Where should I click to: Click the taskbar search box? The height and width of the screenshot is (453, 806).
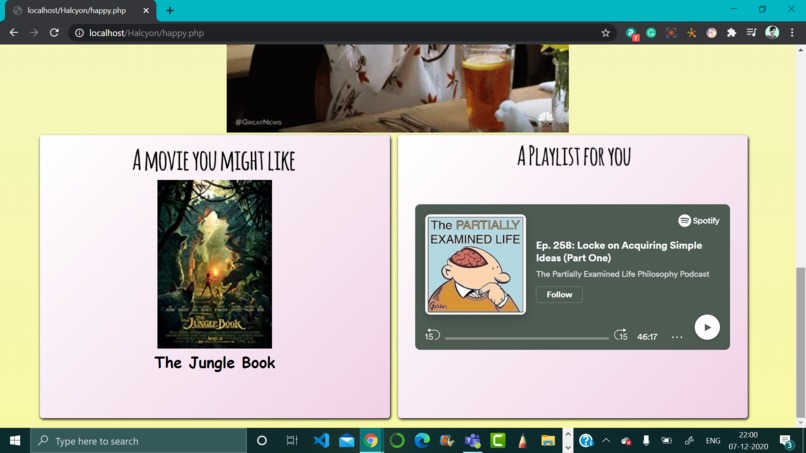[139, 441]
